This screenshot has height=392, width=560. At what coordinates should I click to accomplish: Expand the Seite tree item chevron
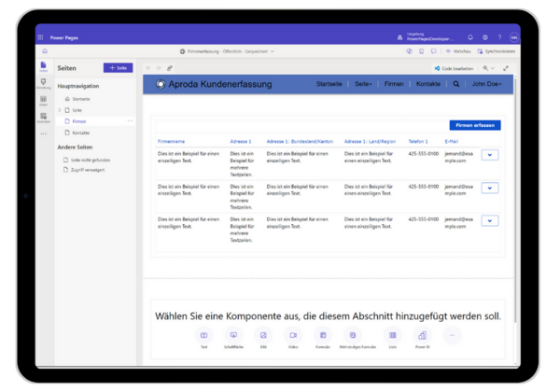[60, 110]
